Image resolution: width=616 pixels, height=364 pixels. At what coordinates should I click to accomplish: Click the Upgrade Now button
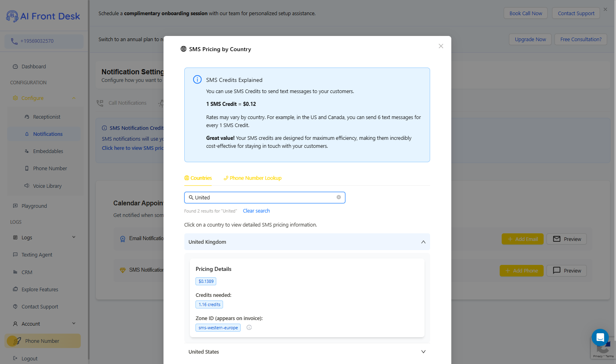[x=530, y=39]
